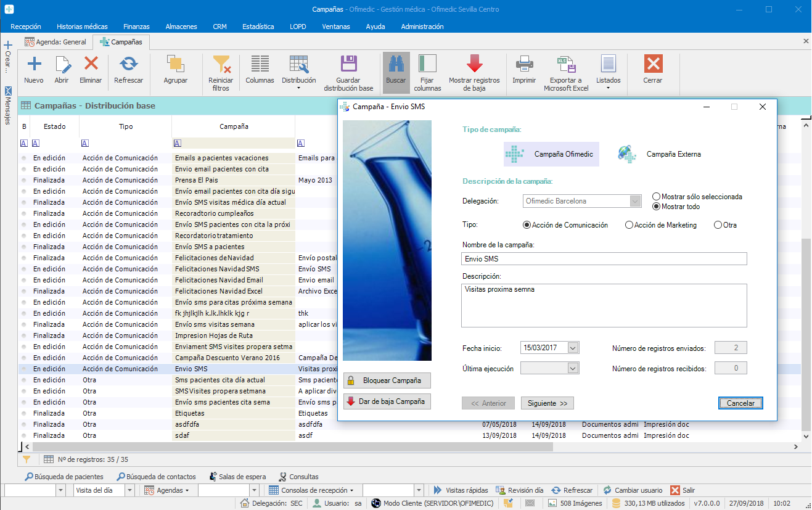Expand the Última ejecución dropdown
The height and width of the screenshot is (510, 812).
pos(573,368)
